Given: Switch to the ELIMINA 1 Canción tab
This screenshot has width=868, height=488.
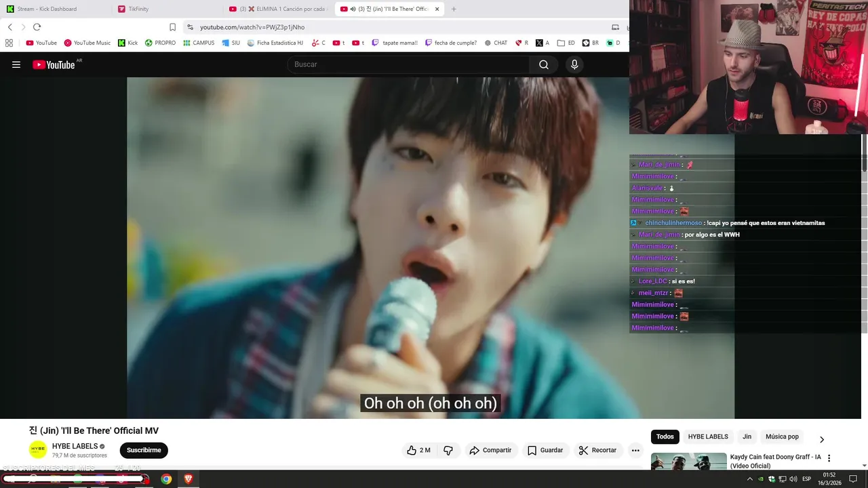Looking at the screenshot, I should pyautogui.click(x=278, y=9).
